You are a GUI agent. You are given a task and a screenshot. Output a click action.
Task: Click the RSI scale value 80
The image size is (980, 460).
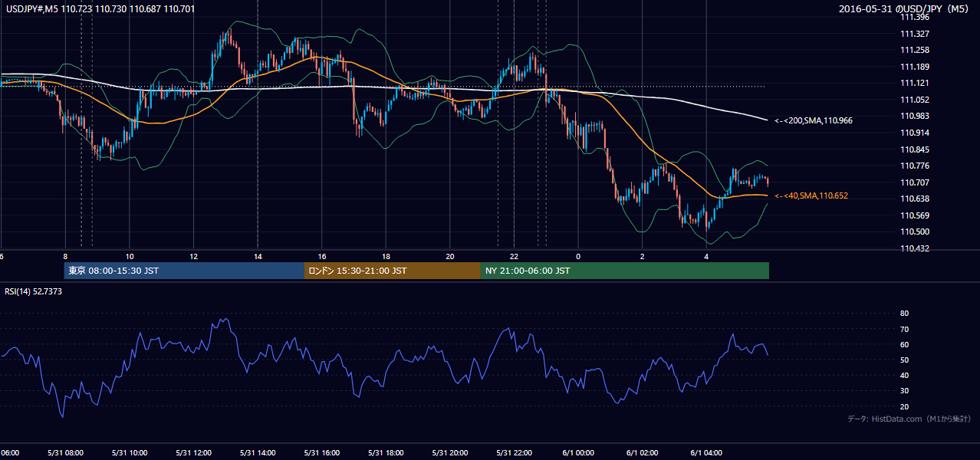point(904,314)
